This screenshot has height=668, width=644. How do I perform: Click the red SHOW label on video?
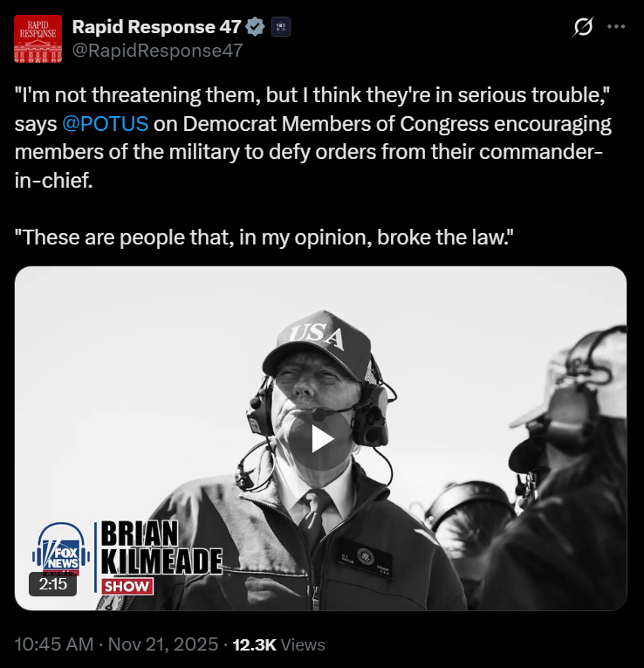point(127,586)
